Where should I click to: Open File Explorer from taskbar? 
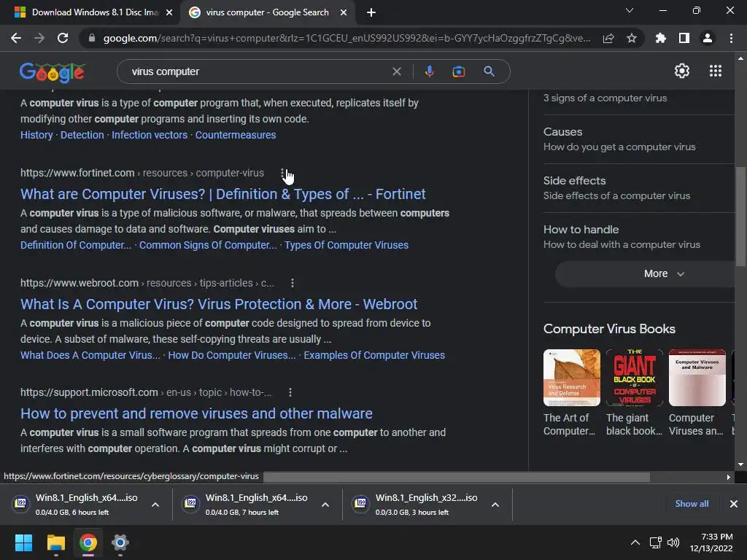55,542
